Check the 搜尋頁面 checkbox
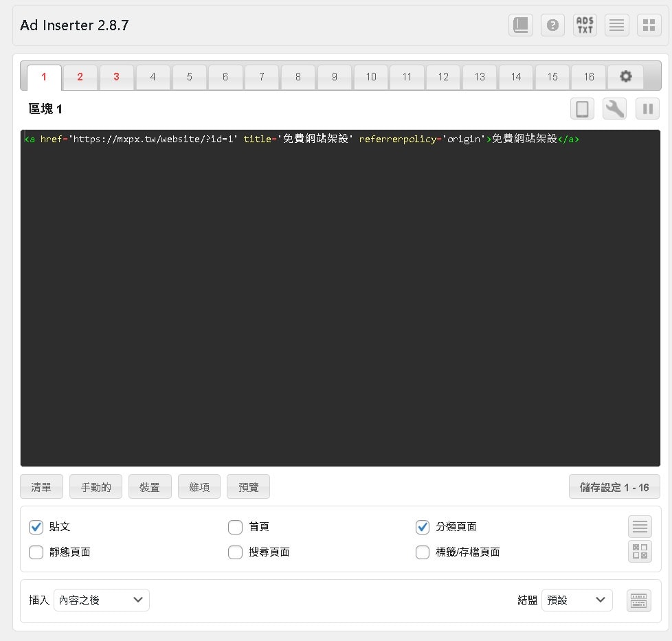672x641 pixels. pyautogui.click(x=236, y=552)
